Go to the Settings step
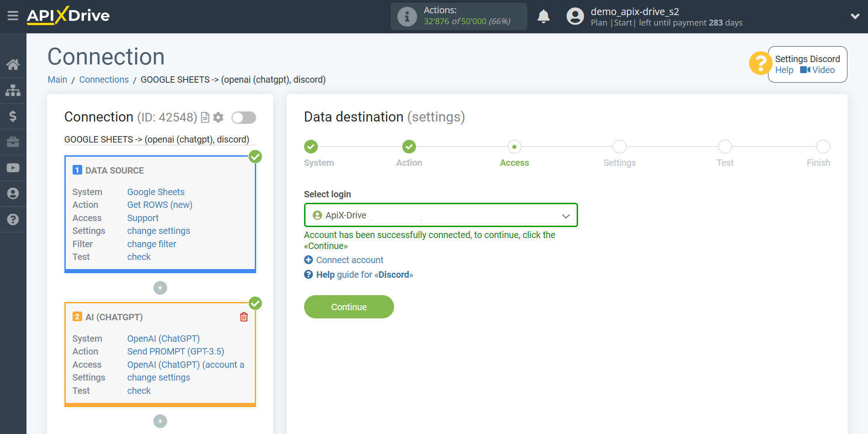 pyautogui.click(x=620, y=147)
